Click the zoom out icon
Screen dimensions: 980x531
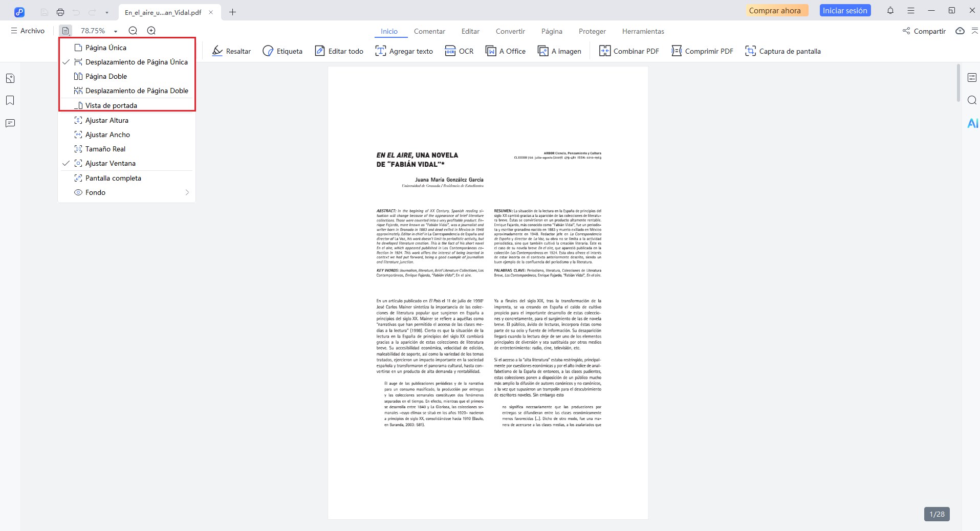(x=133, y=31)
